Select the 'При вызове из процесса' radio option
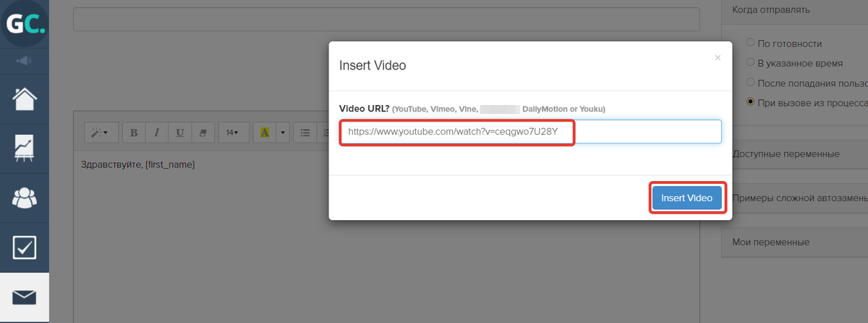 [751, 102]
